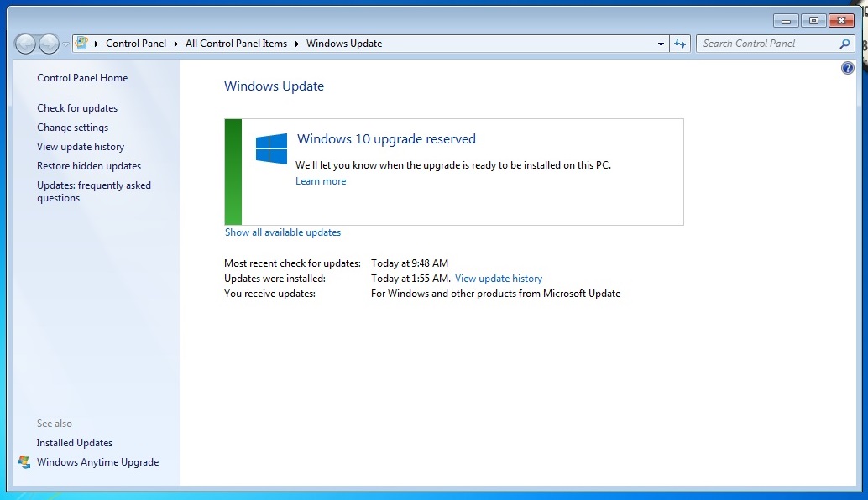Click 'See also' heading in sidebar

pos(55,424)
